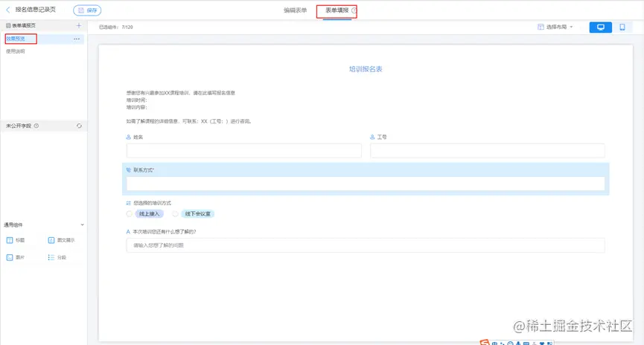Image resolution: width=644 pixels, height=345 pixels.
Task: Select the 使用说明 page item
Action: coord(16,51)
